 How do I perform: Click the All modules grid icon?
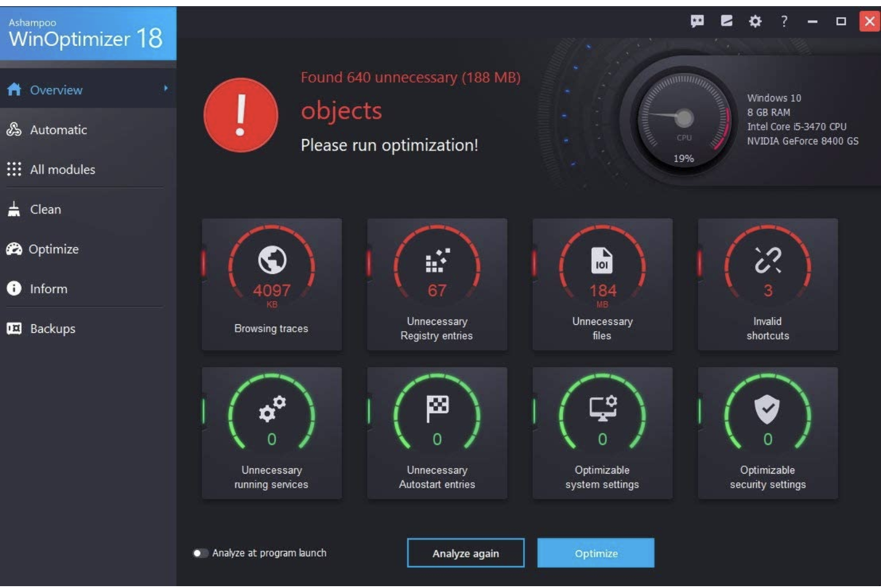click(x=14, y=169)
